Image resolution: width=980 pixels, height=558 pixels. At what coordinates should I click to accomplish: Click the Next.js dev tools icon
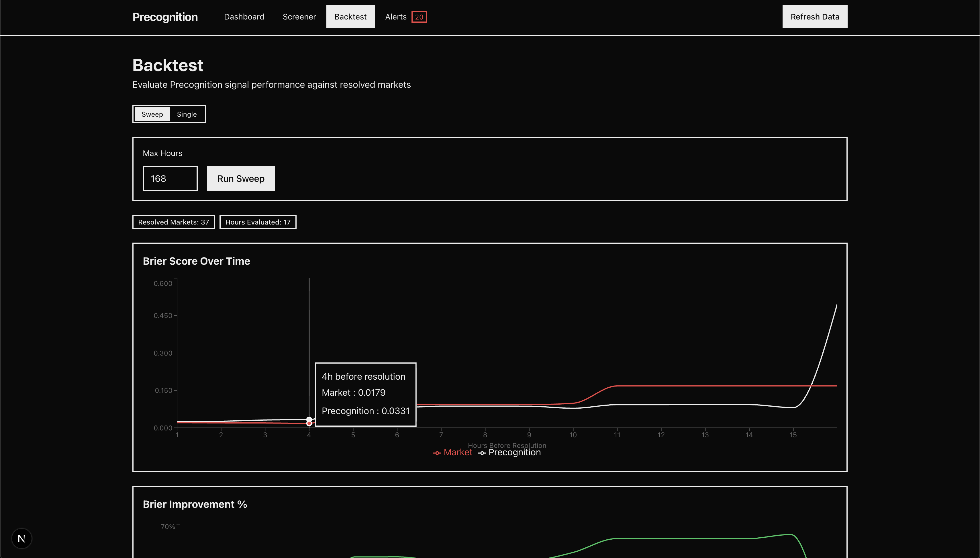(x=21, y=539)
